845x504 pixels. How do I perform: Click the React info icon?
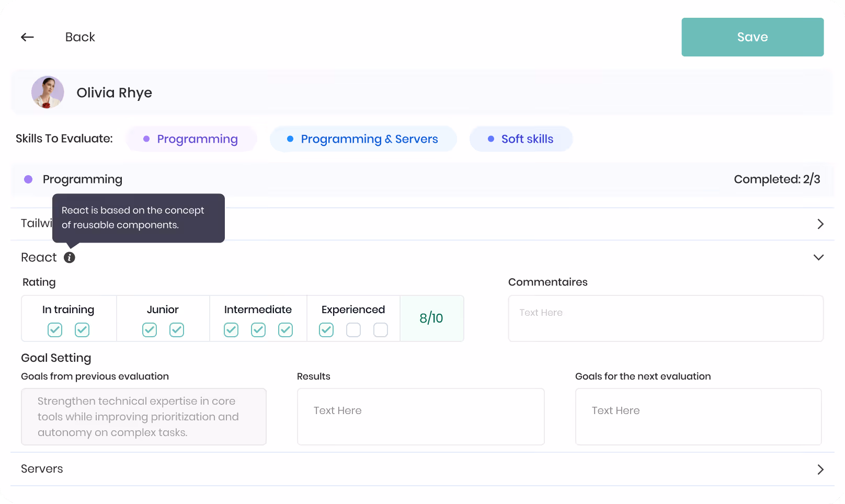coord(70,257)
